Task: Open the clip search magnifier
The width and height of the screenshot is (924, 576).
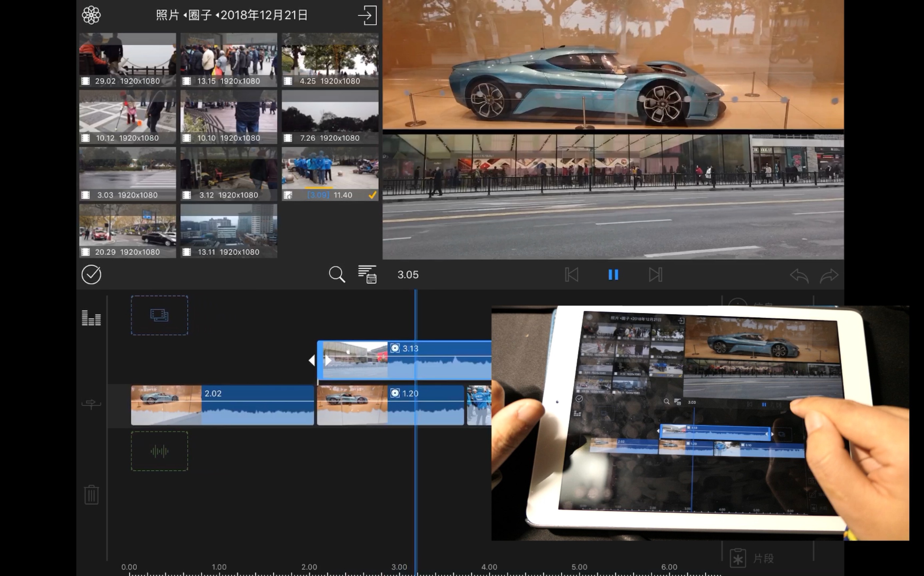Action: pyautogui.click(x=337, y=274)
